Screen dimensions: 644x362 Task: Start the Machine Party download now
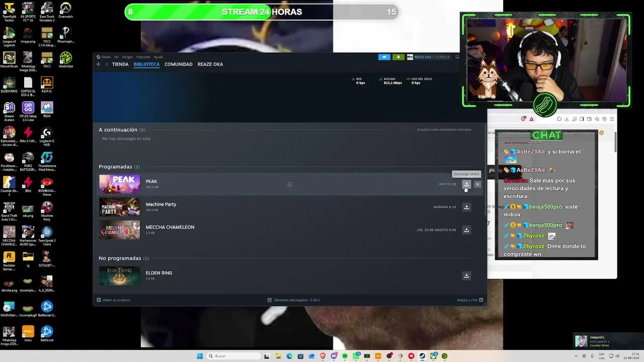[x=466, y=207]
